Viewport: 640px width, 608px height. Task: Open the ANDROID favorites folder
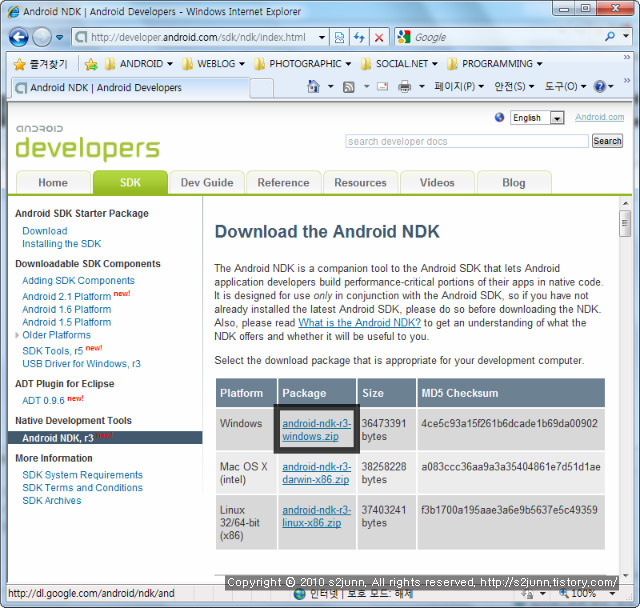pos(138,64)
